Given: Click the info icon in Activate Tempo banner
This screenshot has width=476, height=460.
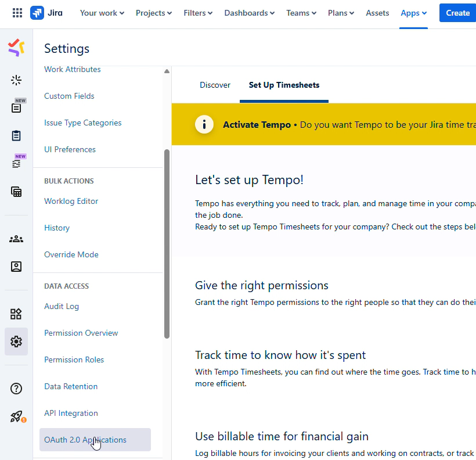Looking at the screenshot, I should (x=204, y=124).
